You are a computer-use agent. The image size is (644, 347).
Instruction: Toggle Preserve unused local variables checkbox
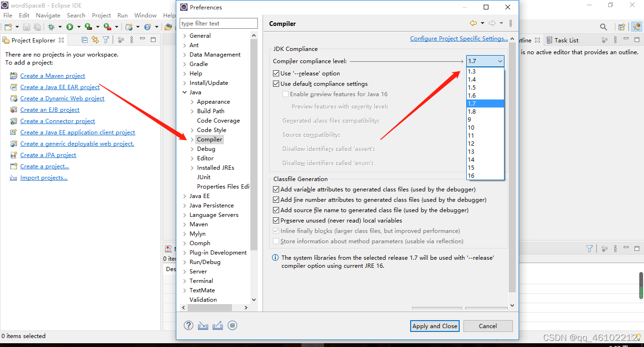pyautogui.click(x=276, y=221)
